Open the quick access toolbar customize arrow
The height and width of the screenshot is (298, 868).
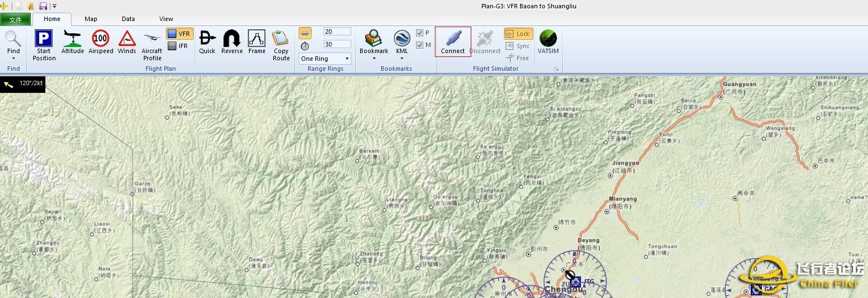coord(54,6)
